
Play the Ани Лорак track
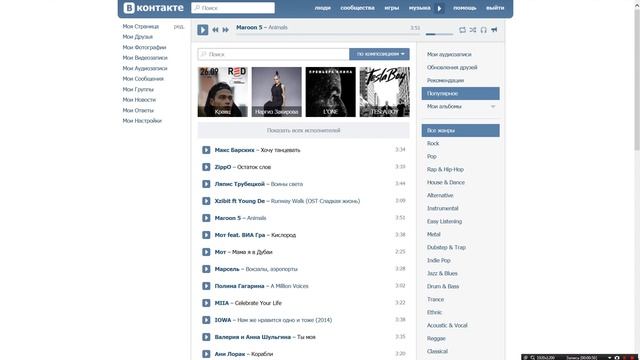206,354
